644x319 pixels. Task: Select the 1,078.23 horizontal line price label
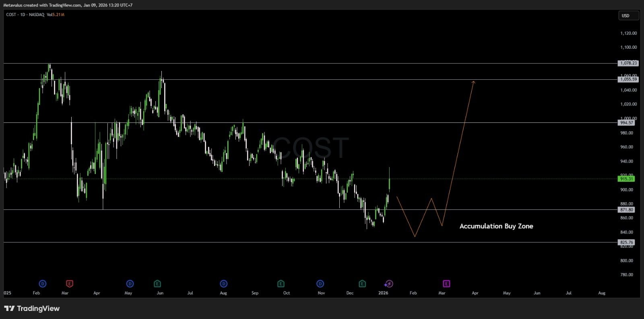click(x=628, y=63)
